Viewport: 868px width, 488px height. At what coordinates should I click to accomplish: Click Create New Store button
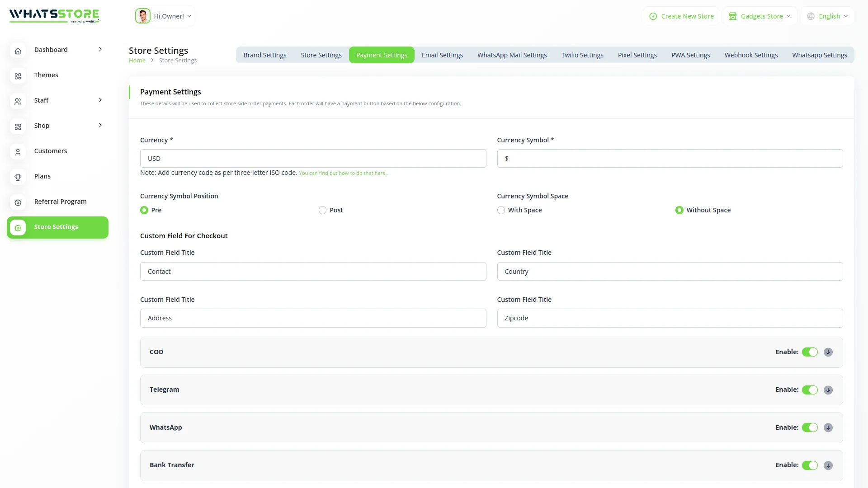[681, 16]
